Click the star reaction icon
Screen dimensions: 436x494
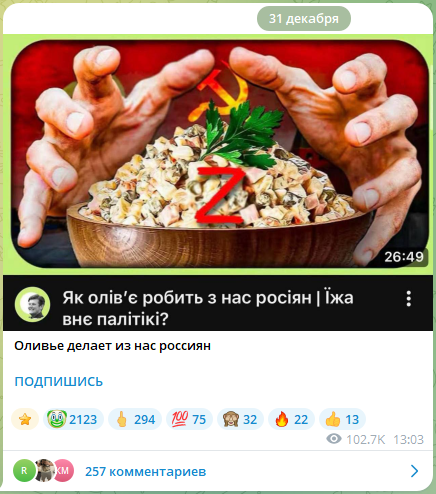coord(25,419)
